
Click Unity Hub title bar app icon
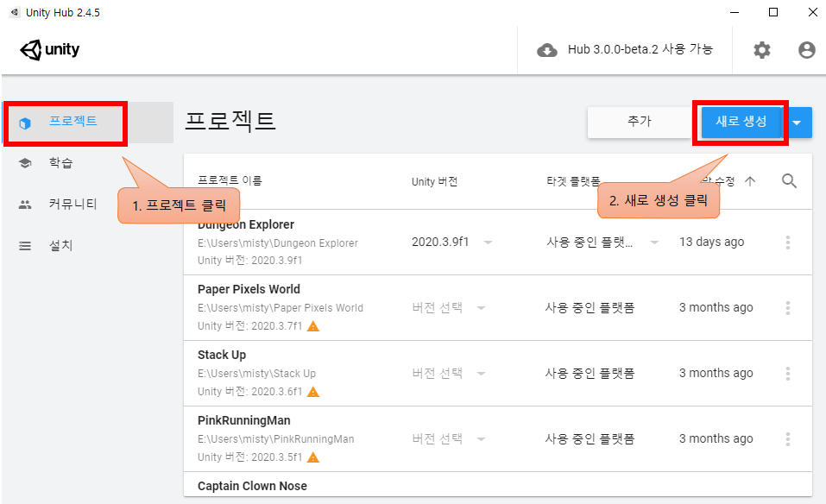tap(15, 12)
